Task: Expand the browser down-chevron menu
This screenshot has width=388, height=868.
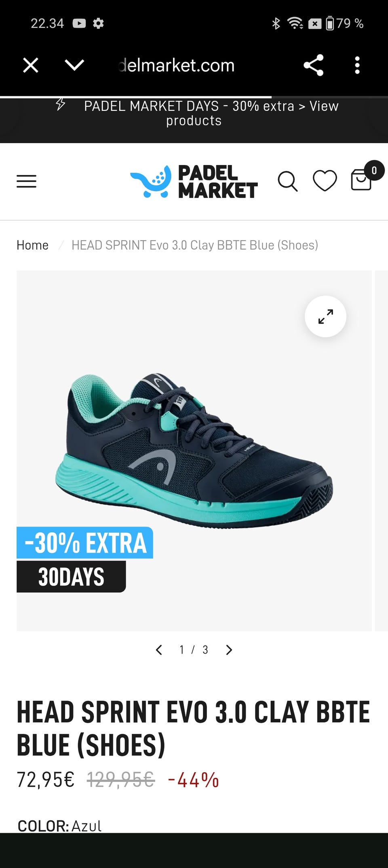Action: pos(74,65)
